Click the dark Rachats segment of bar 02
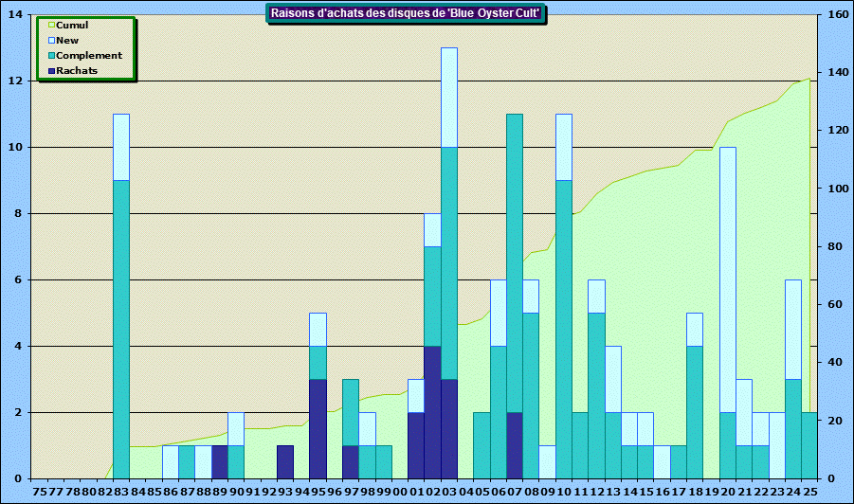The image size is (854, 504). point(432,412)
